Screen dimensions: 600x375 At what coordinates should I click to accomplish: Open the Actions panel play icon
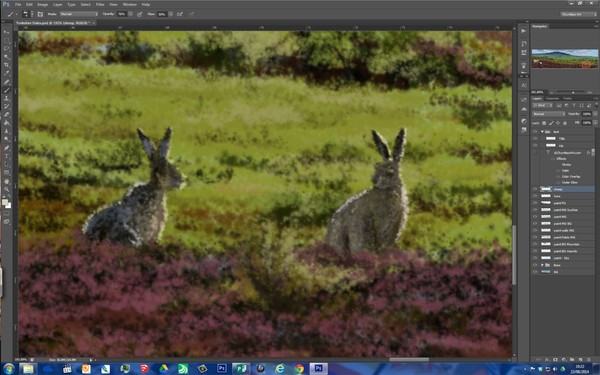[x=523, y=31]
